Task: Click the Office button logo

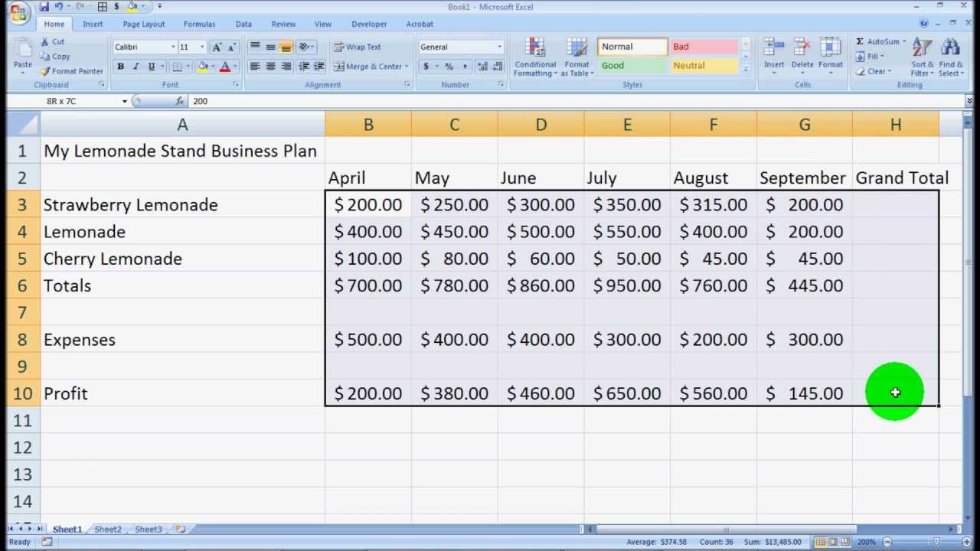Action: [19, 13]
